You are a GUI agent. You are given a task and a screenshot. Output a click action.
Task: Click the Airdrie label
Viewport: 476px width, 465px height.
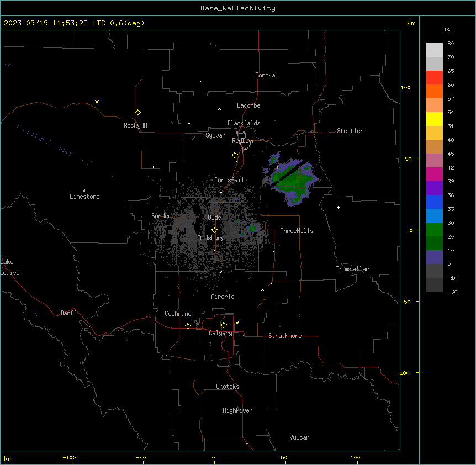tap(223, 297)
